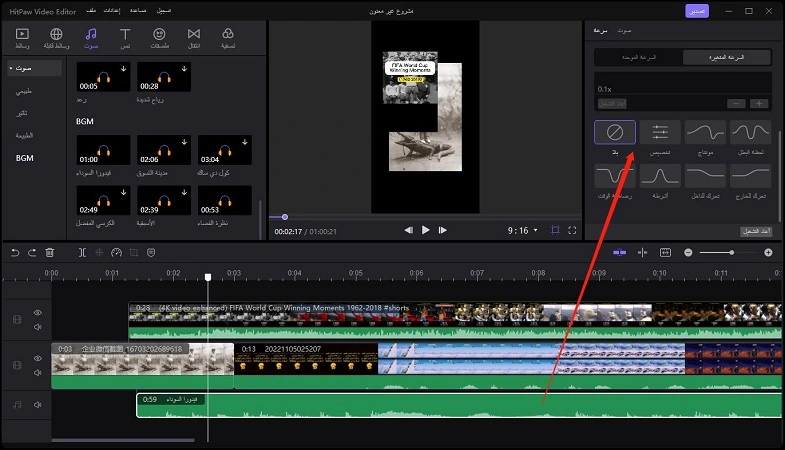This screenshot has height=450, width=785.
Task: Select the uniform speed mode tab
Action: pyautogui.click(x=639, y=57)
